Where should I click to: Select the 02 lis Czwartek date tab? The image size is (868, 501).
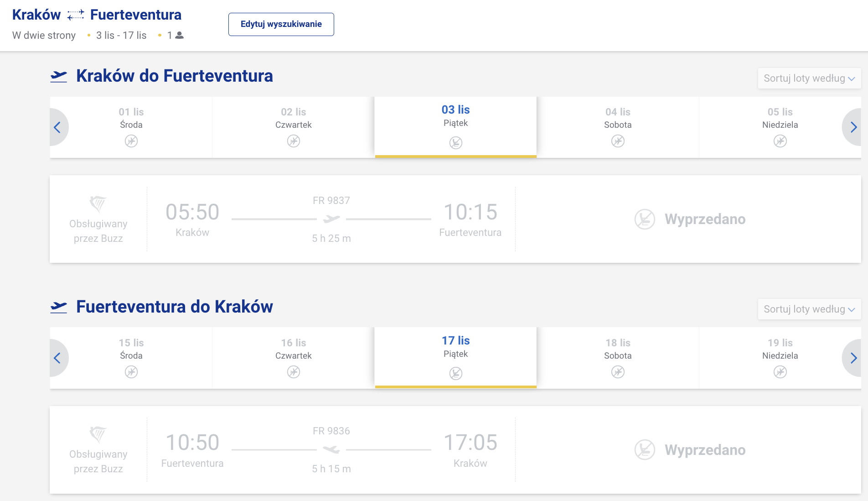click(294, 127)
